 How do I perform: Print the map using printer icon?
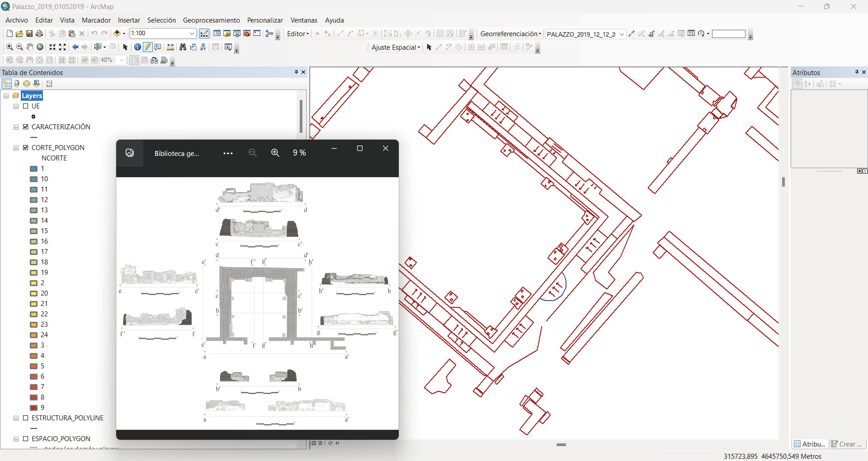coord(39,33)
